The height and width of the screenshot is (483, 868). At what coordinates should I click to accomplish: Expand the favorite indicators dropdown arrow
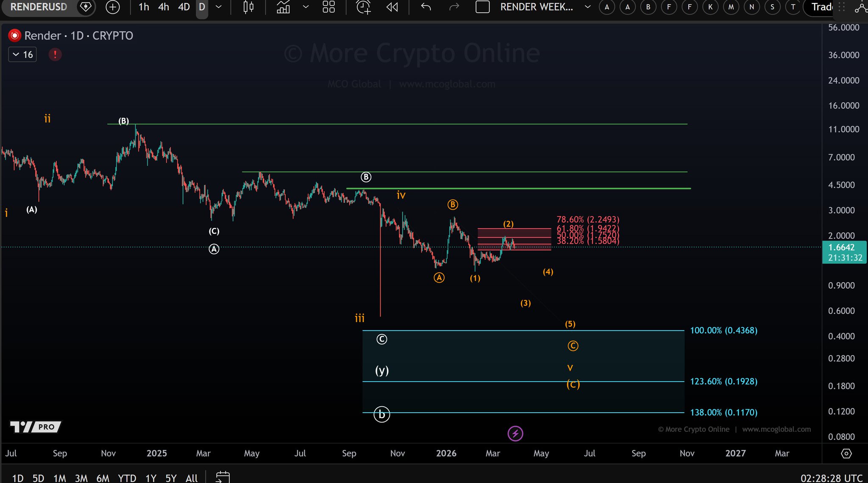[306, 7]
